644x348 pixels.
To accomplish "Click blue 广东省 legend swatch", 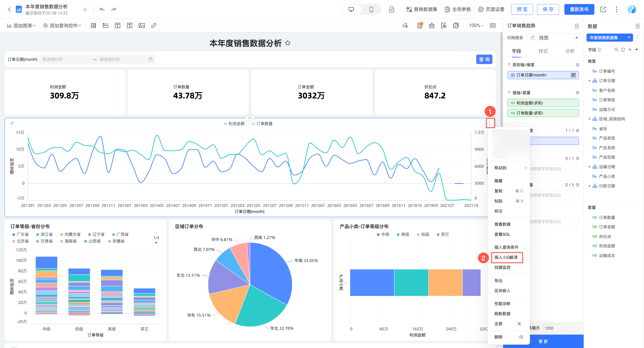I will click(x=14, y=235).
